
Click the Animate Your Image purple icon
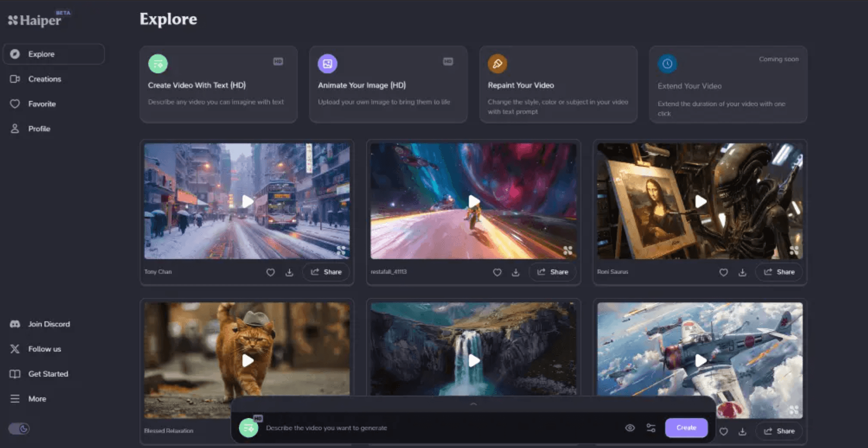(328, 64)
